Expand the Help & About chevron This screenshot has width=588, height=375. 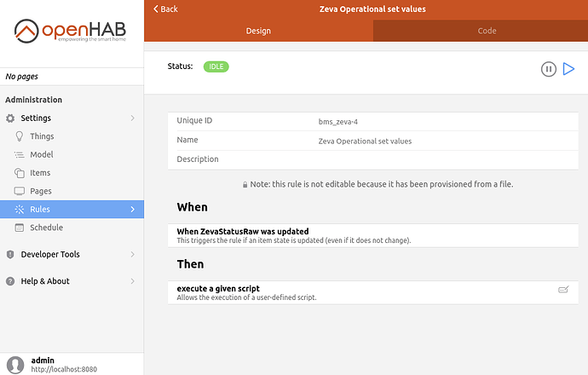[x=132, y=281]
